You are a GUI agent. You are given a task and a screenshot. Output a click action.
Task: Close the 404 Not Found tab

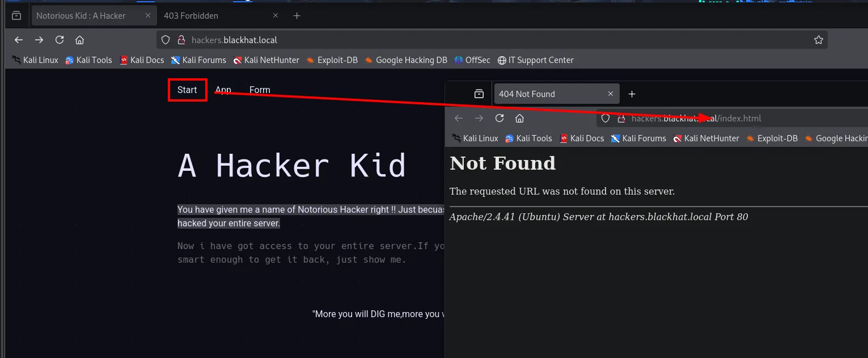pyautogui.click(x=611, y=94)
